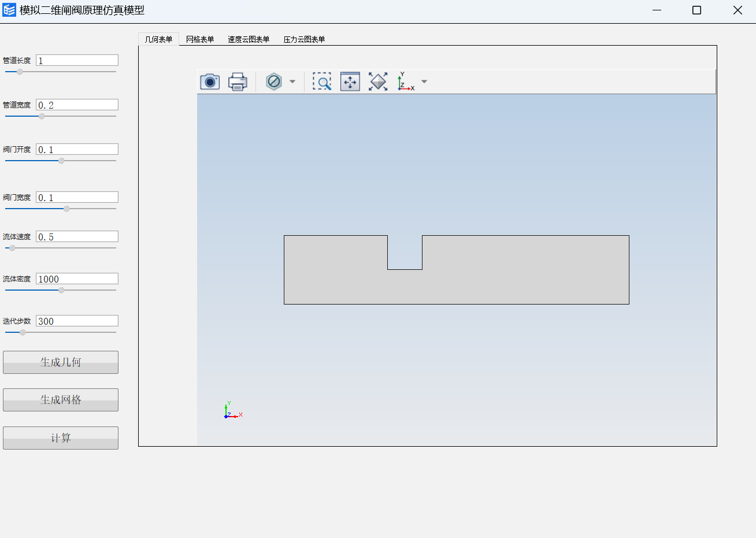Minimize the application window
This screenshot has width=756, height=538.
(x=657, y=10)
